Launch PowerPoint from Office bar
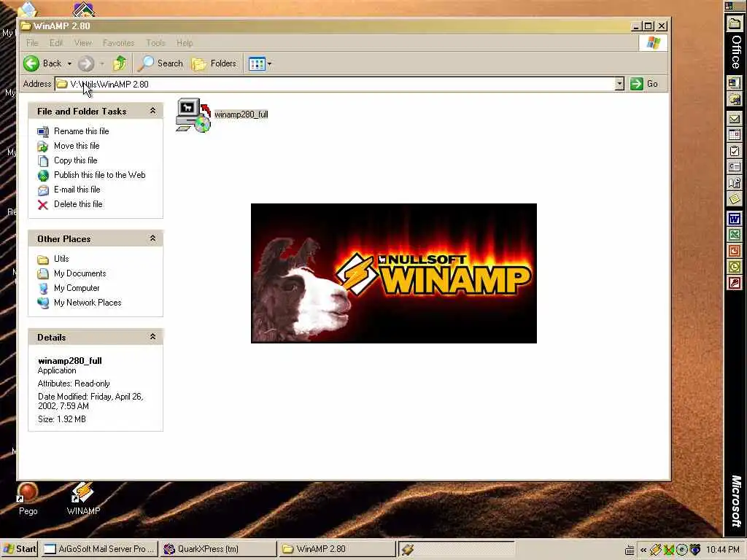This screenshot has width=747, height=560. click(734, 251)
